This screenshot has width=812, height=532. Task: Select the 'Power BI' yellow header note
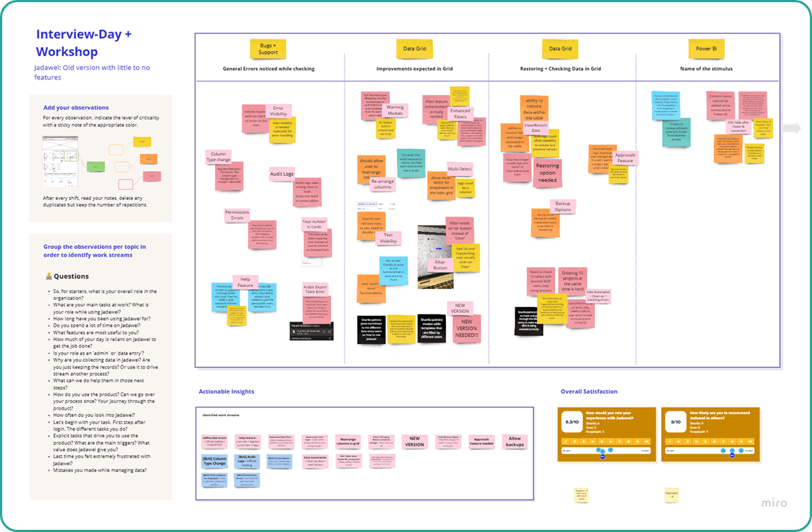706,49
